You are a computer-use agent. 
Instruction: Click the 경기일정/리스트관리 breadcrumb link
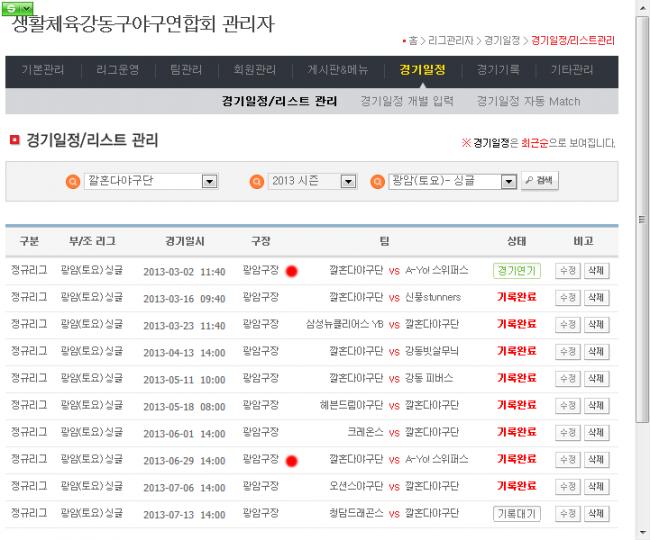[573, 41]
